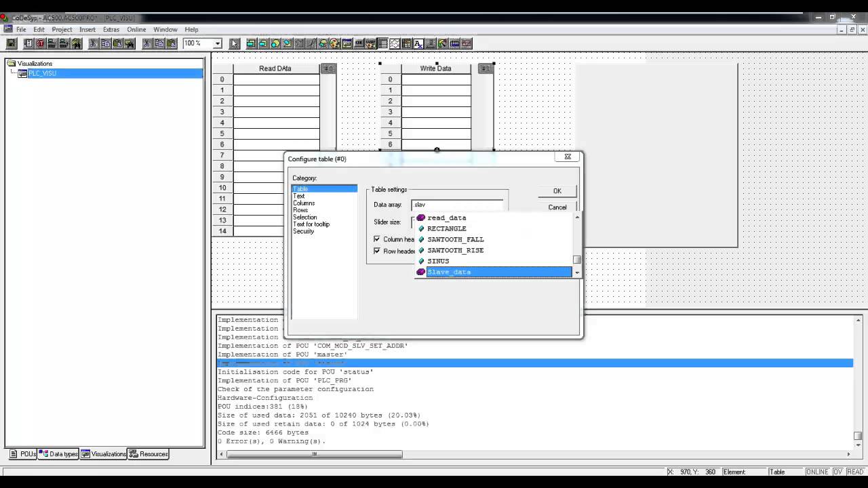The height and width of the screenshot is (488, 868).
Task: Confirm the dialog with OK
Action: (557, 191)
